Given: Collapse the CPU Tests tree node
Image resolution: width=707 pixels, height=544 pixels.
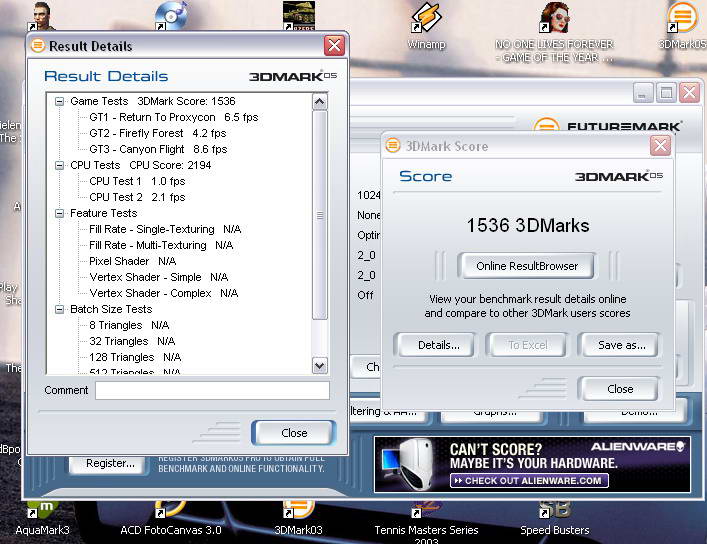Looking at the screenshot, I should tap(60, 166).
